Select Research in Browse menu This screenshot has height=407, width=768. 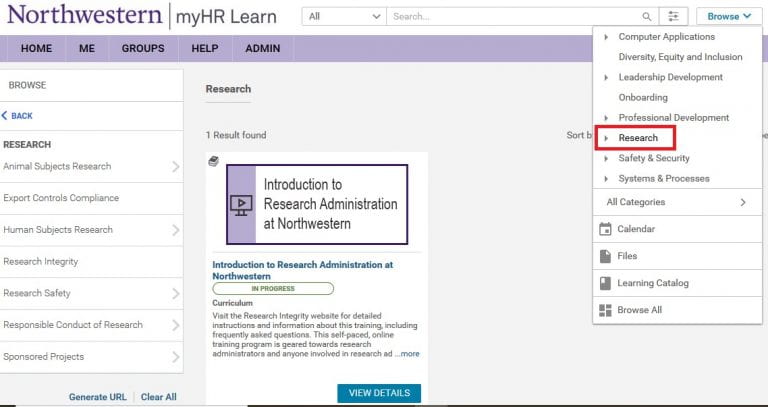(638, 138)
